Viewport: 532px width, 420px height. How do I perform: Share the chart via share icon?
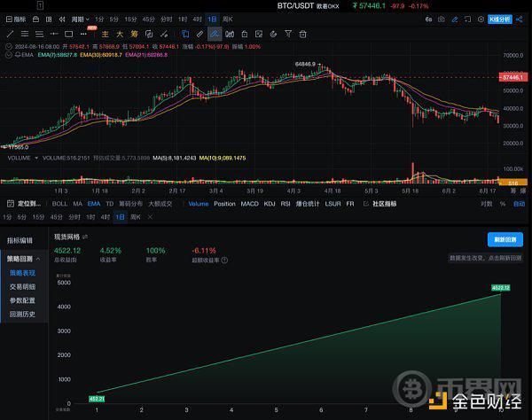519,19
